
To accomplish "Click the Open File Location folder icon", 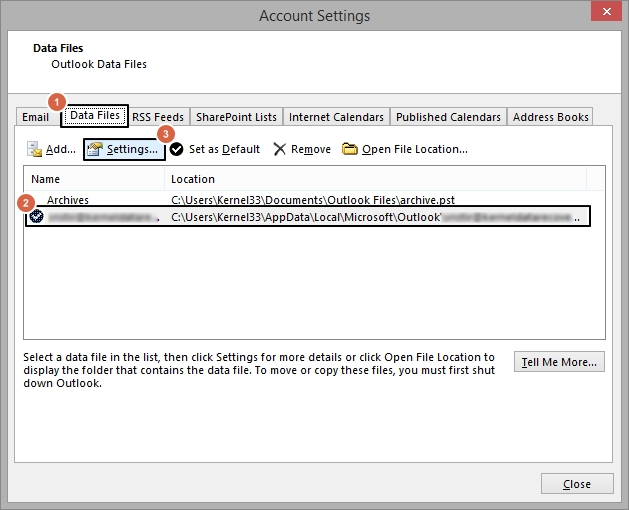I will tap(349, 149).
